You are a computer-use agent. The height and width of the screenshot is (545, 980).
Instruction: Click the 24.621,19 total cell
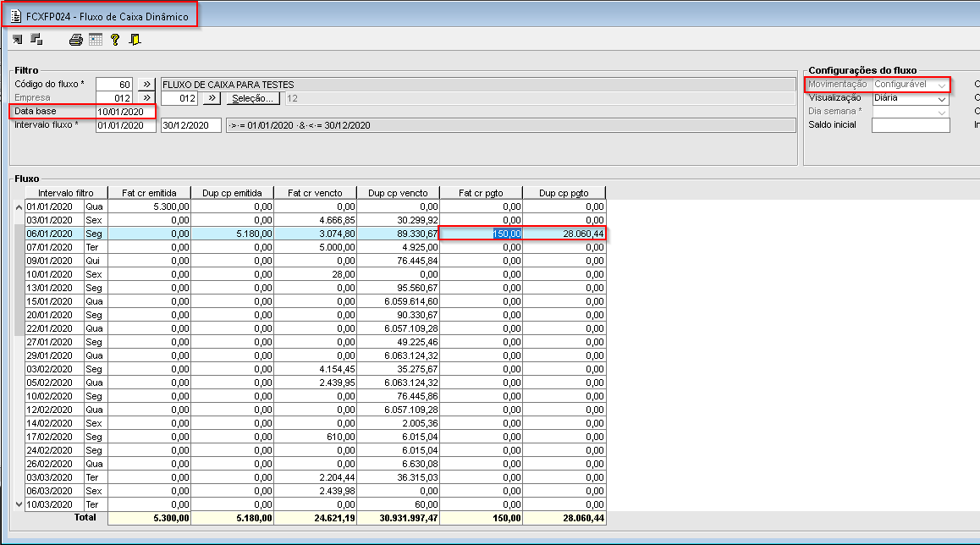tap(316, 518)
